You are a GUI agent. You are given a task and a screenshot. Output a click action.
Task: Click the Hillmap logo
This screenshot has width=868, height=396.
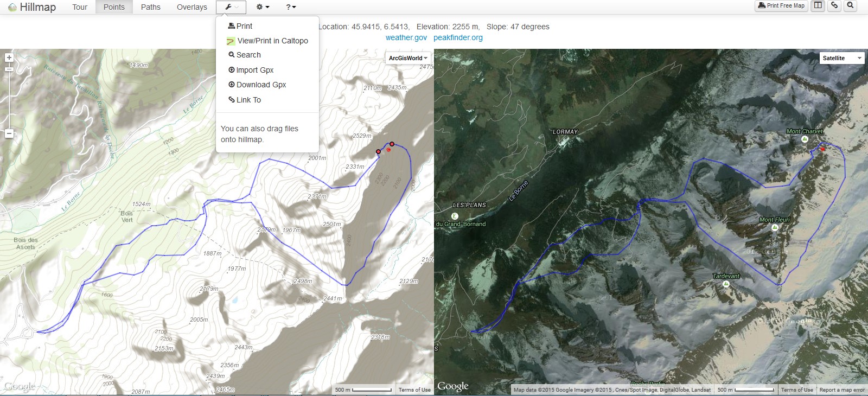(32, 7)
